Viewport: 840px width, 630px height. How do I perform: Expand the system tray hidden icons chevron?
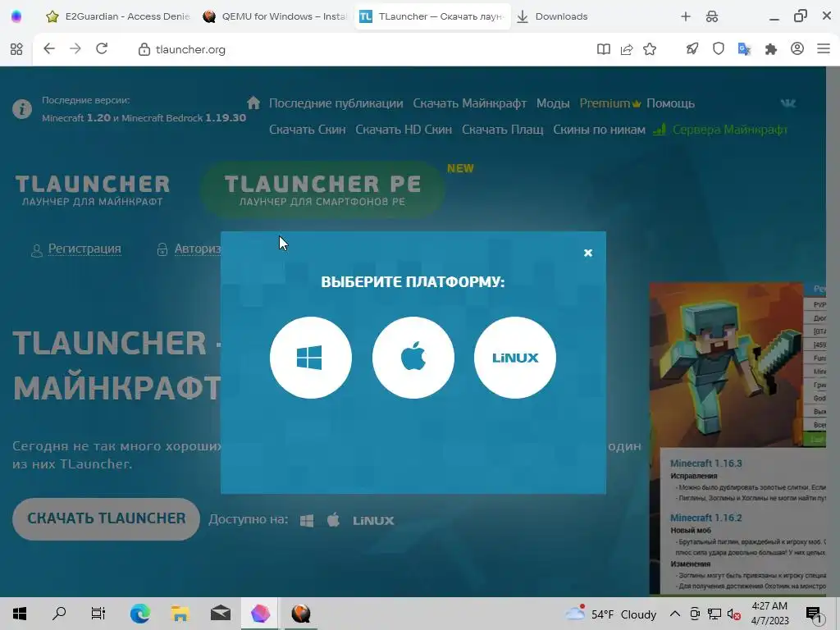(675, 614)
